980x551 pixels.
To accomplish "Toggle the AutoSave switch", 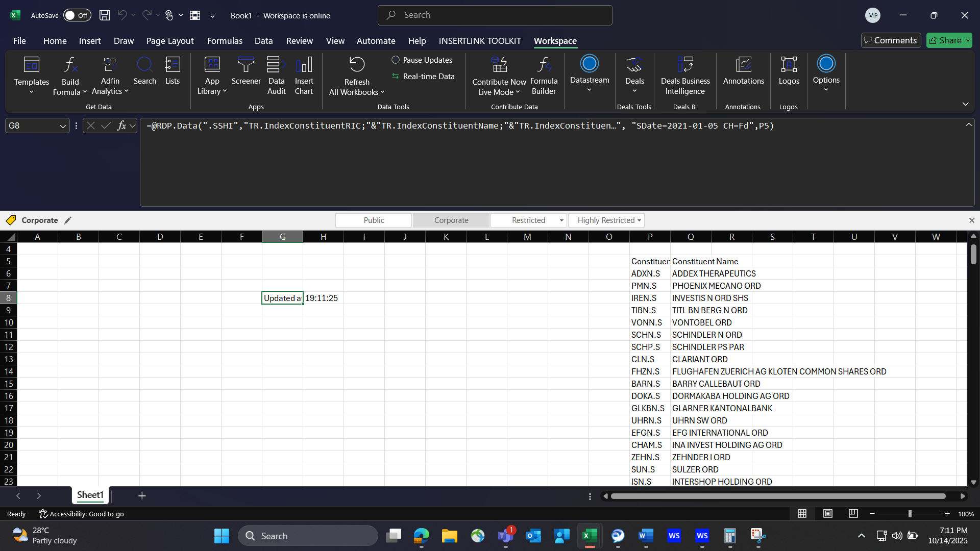I will coord(77,15).
